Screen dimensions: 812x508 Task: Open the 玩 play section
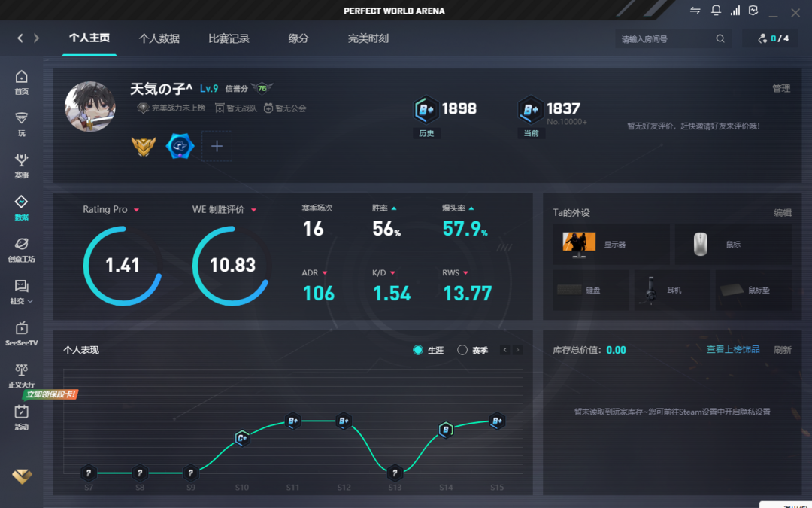(x=21, y=124)
